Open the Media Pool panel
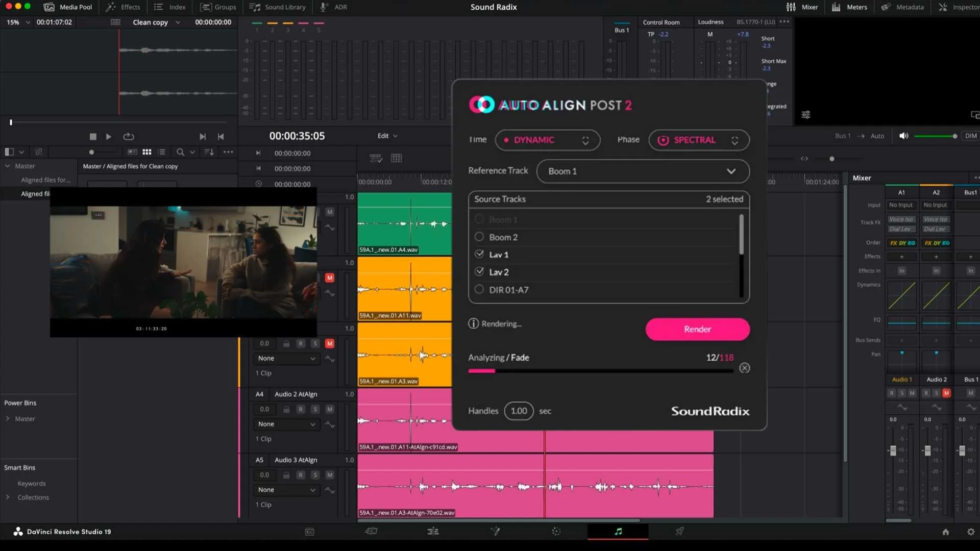This screenshot has width=980, height=551. click(68, 7)
